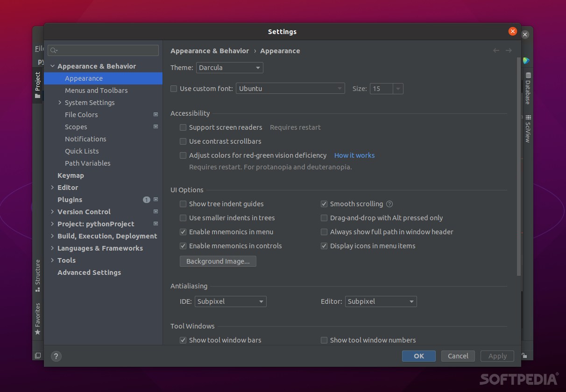This screenshot has width=566, height=392.
Task: Enable Use custom font checkbox
Action: coord(174,89)
